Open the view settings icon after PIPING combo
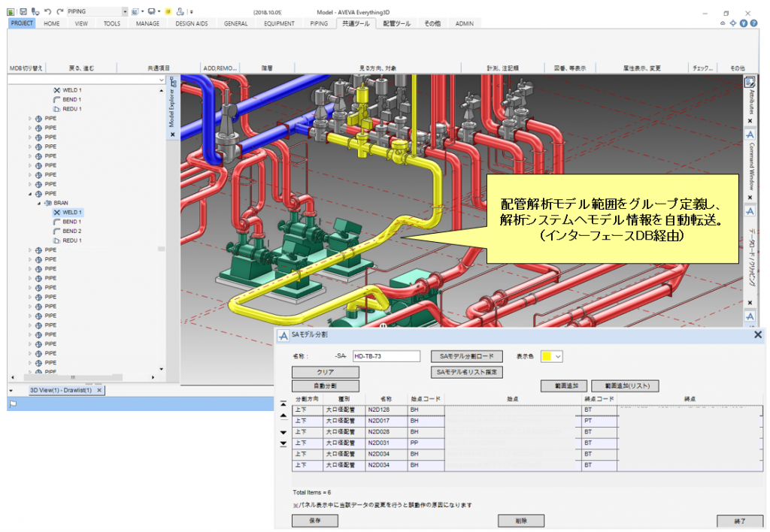The height and width of the screenshot is (532, 770). click(135, 11)
